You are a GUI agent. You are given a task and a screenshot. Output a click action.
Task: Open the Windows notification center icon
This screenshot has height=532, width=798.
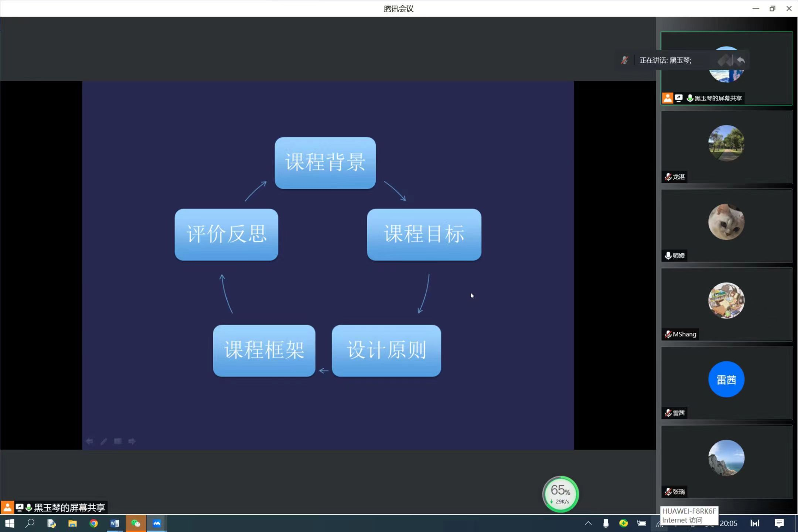(x=779, y=523)
